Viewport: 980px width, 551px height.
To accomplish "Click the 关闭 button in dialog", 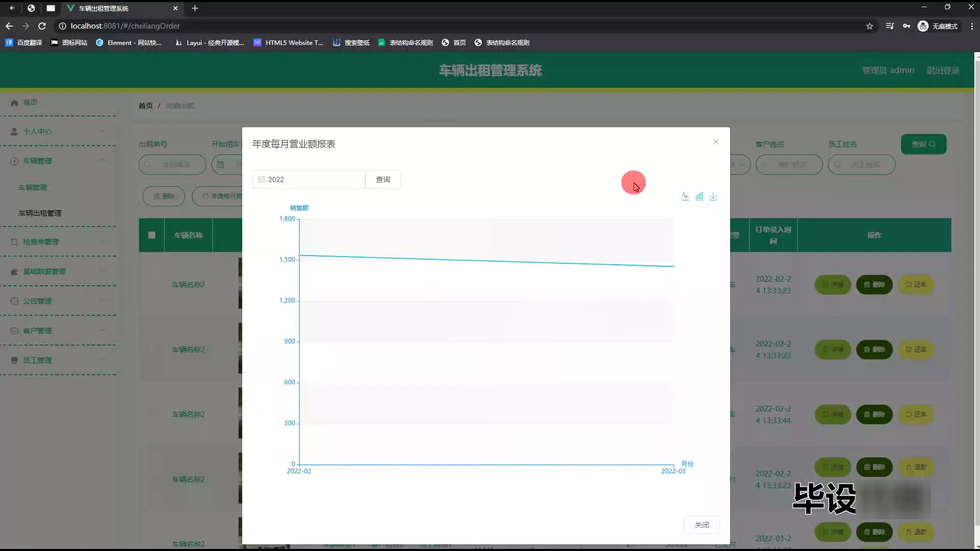I will tap(702, 525).
